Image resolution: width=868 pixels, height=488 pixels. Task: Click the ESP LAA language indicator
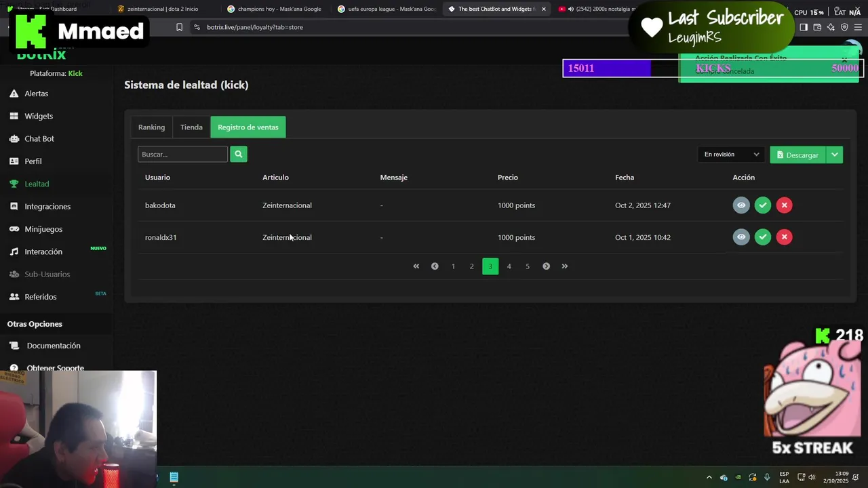click(x=784, y=477)
